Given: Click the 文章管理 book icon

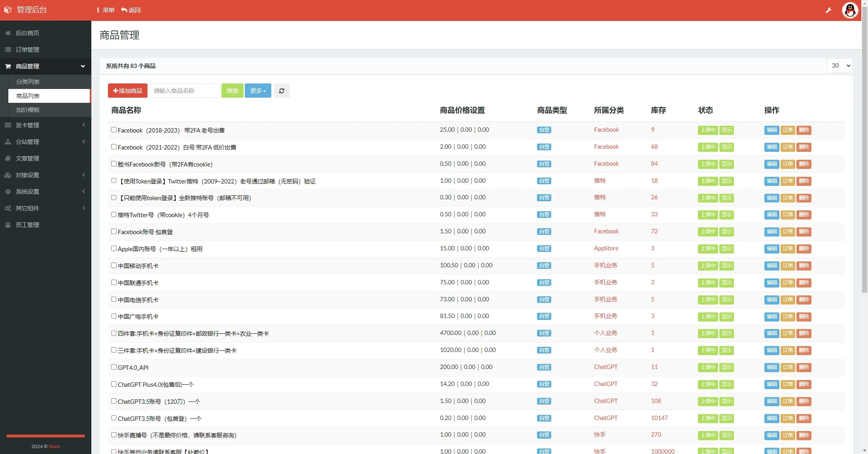Looking at the screenshot, I should (8, 159).
